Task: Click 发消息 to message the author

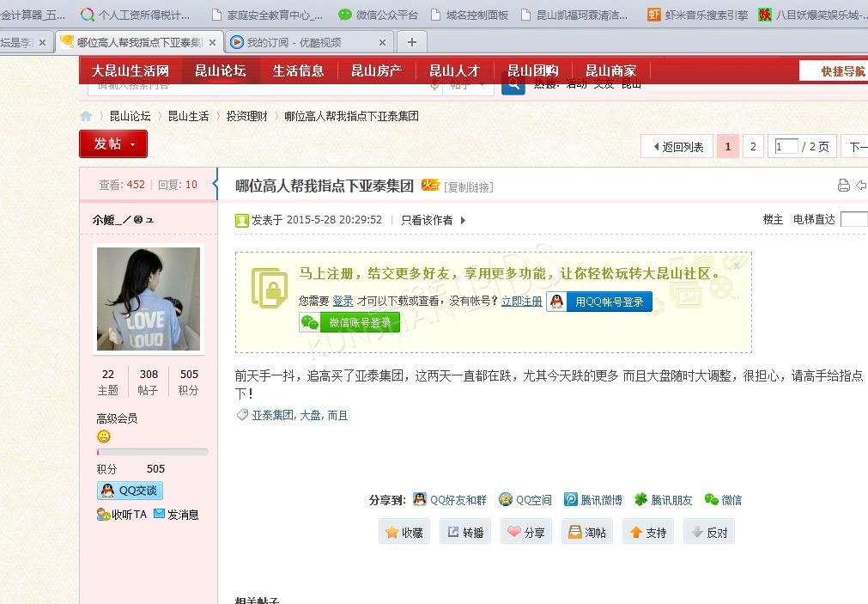Action: (x=176, y=515)
